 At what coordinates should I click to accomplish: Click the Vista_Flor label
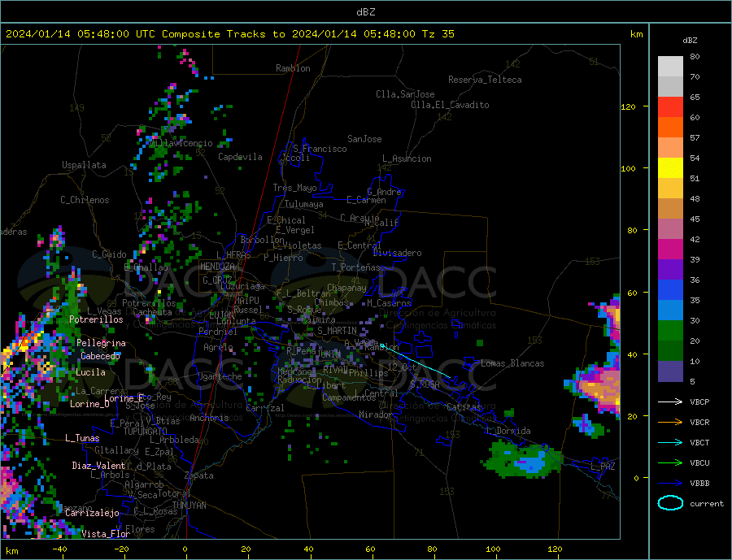click(x=106, y=533)
